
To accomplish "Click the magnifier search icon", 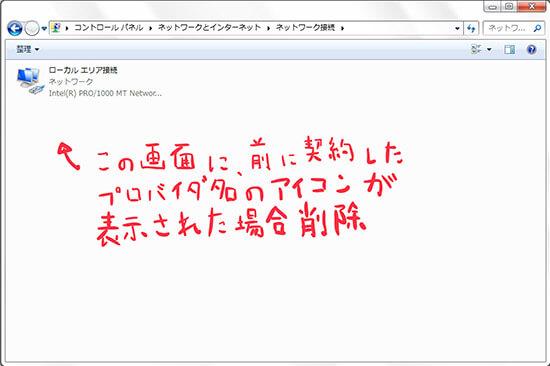I will click(x=537, y=28).
